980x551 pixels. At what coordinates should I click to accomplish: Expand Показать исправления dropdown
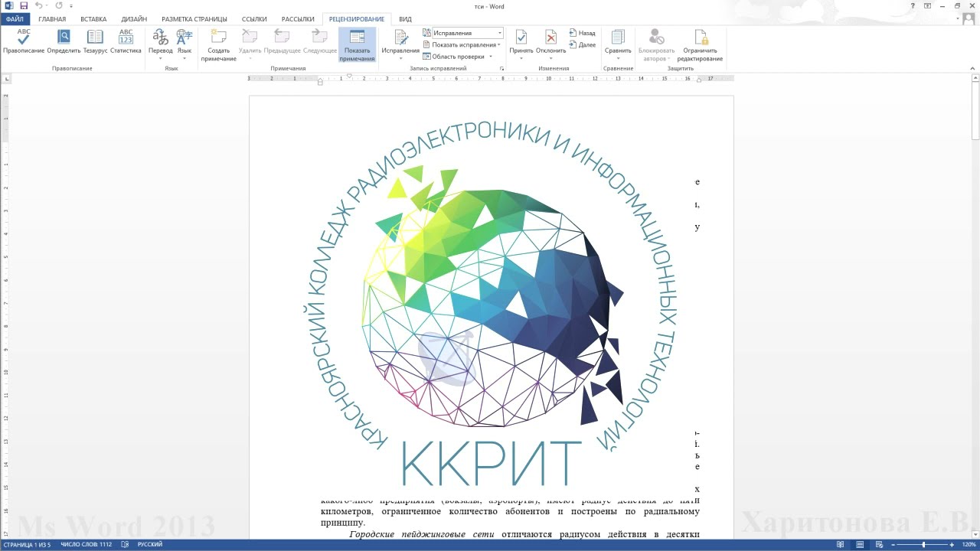[x=462, y=44]
